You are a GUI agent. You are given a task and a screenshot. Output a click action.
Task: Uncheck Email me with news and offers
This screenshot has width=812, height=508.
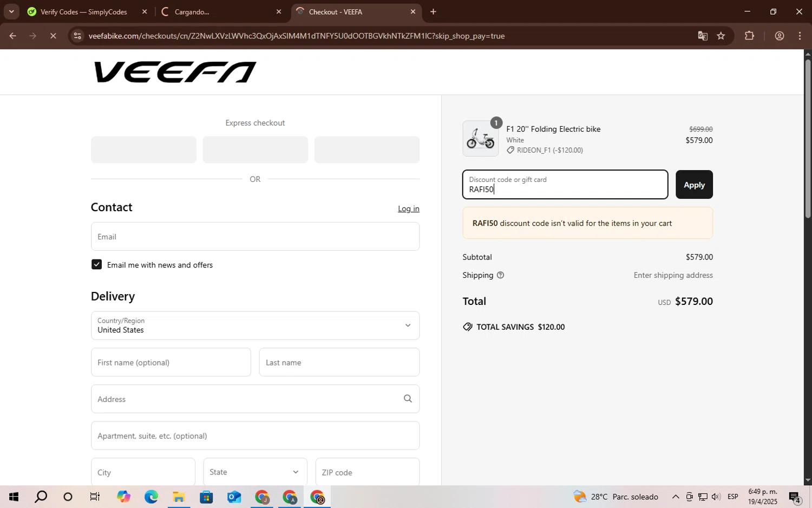[x=96, y=265]
